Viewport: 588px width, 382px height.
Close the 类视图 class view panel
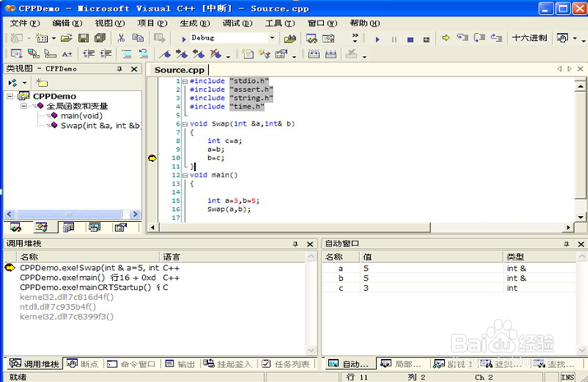point(134,69)
